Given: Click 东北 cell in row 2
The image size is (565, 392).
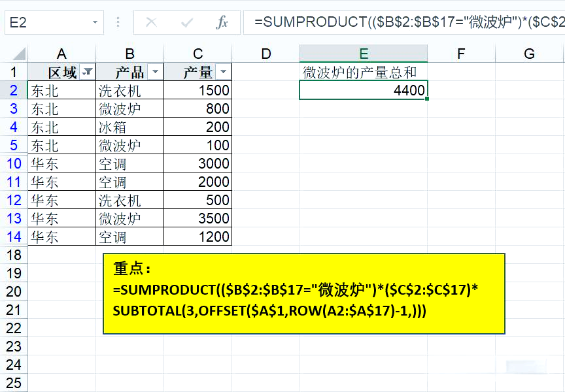Looking at the screenshot, I should click(x=61, y=90).
